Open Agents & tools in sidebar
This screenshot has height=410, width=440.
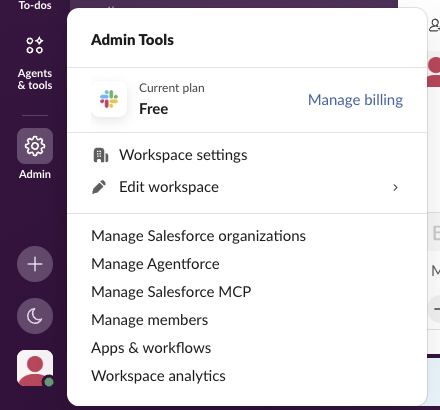click(x=35, y=63)
